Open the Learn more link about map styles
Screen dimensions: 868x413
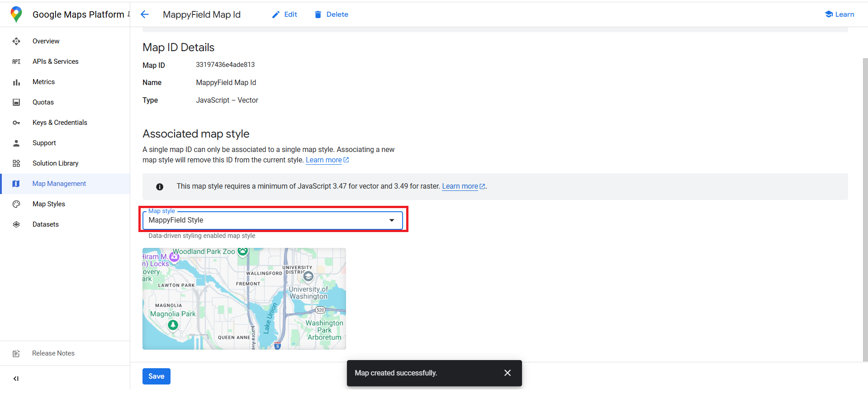pos(324,160)
